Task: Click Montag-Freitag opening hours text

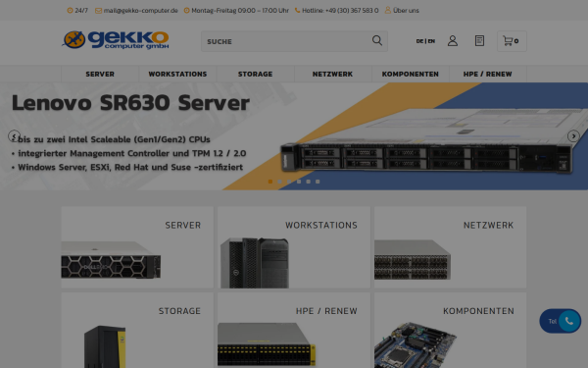Action: [x=240, y=11]
